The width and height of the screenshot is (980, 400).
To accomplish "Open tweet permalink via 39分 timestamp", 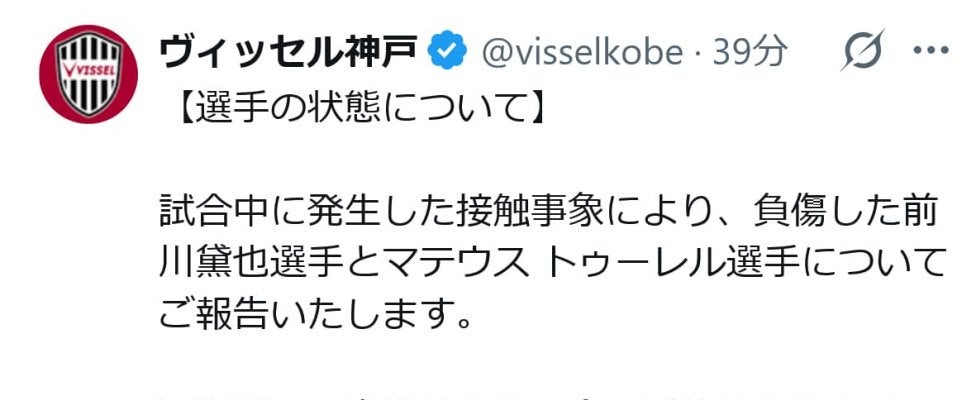I will 749,52.
